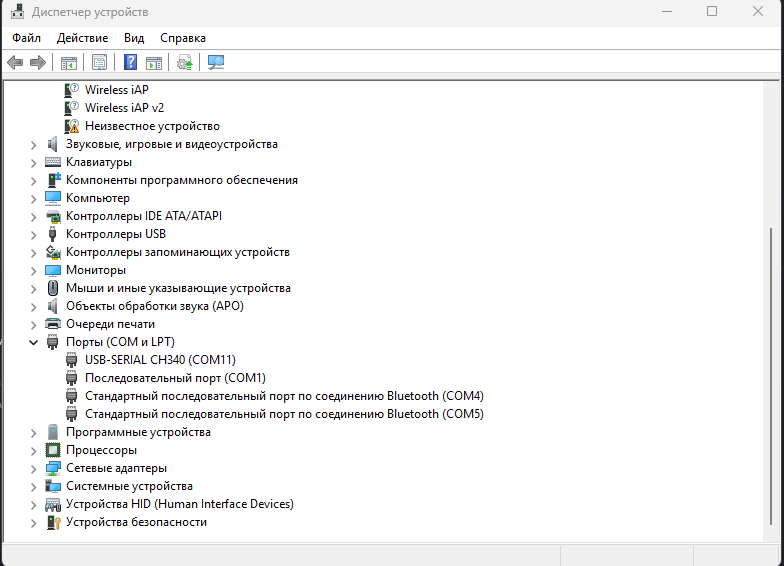Select the Неизвестное устройство label

[152, 126]
